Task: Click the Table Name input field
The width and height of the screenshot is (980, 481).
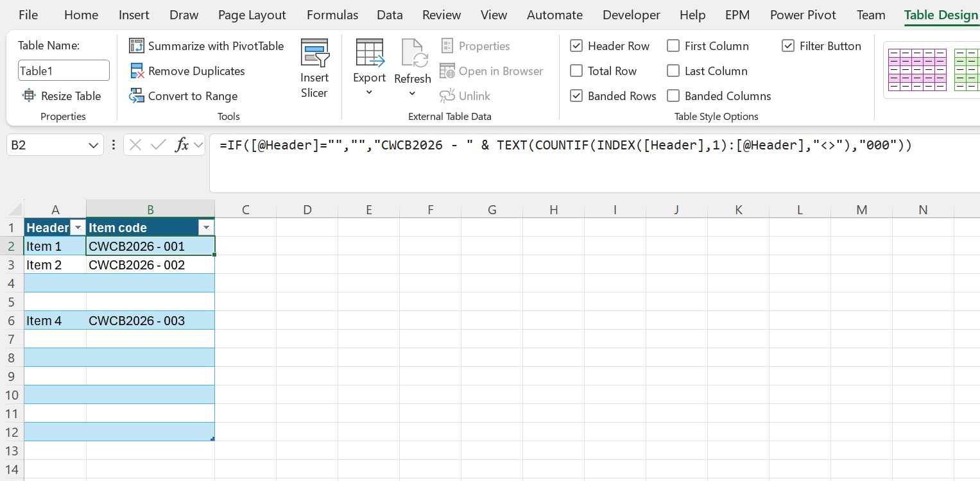Action: [x=64, y=71]
